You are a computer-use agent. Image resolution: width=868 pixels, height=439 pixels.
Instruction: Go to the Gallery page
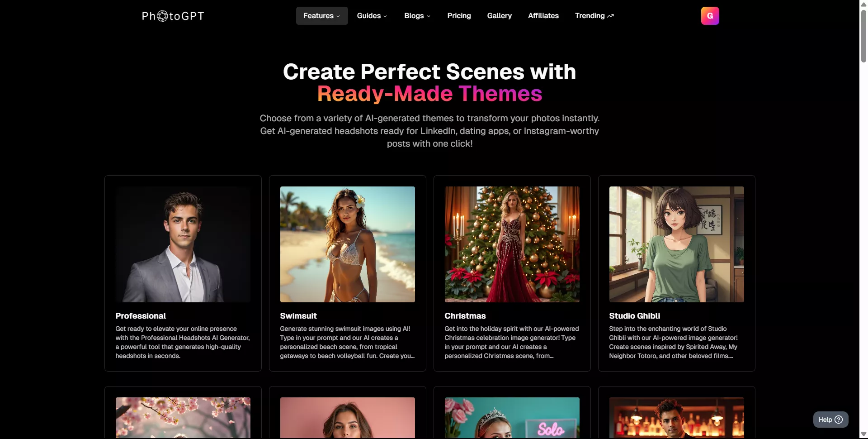click(499, 16)
